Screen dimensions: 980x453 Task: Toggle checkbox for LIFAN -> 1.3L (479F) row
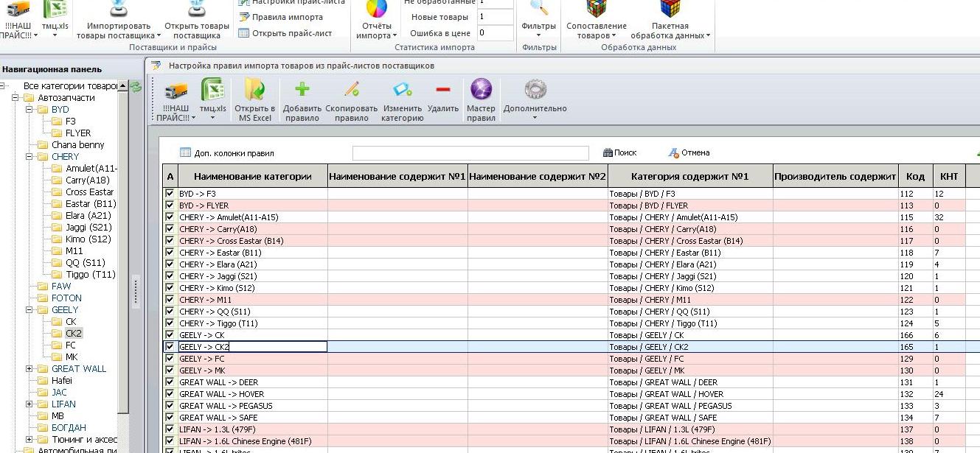pos(170,429)
